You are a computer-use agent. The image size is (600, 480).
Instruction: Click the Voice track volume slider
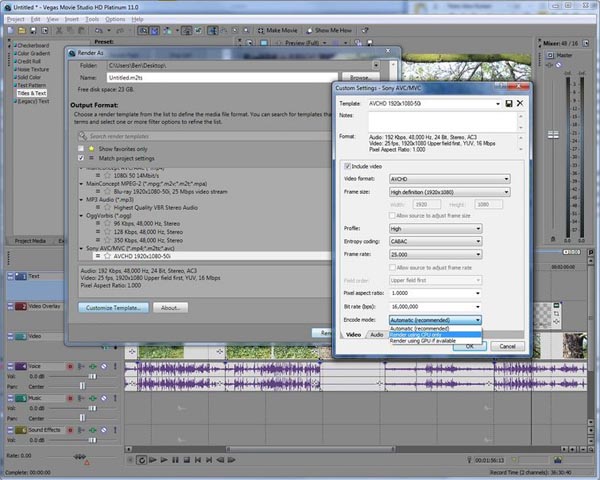point(92,377)
